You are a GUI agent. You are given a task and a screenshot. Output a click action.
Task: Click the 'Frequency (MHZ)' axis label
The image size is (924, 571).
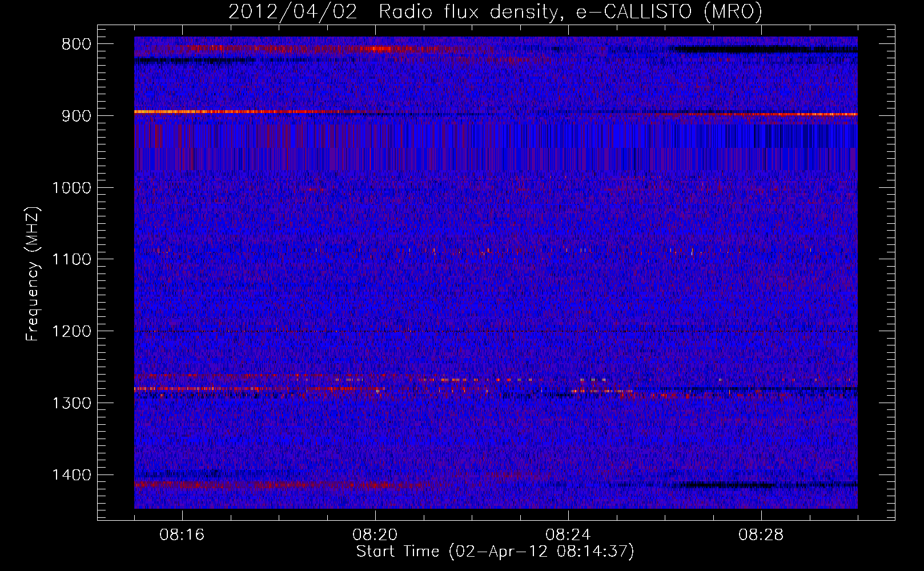point(33,274)
